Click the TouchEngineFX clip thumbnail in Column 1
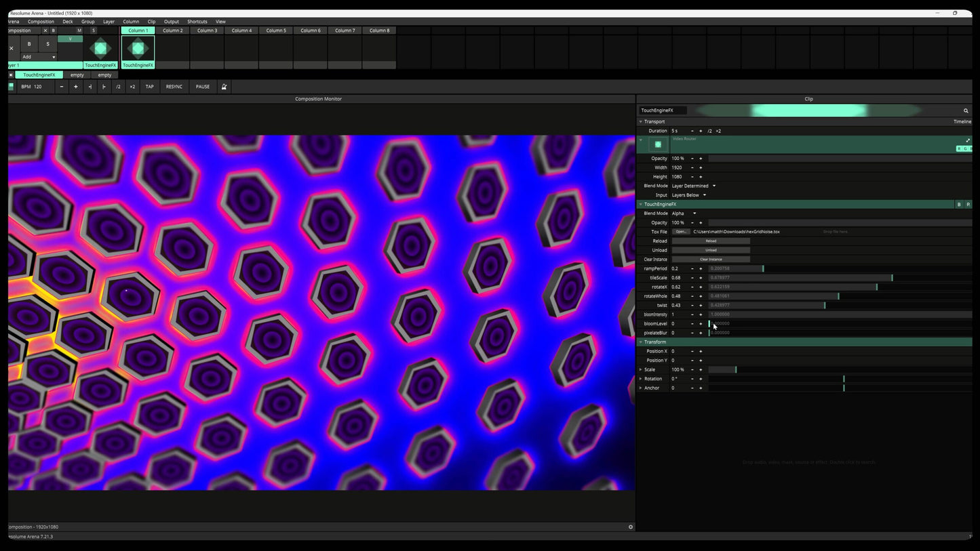The height and width of the screenshot is (551, 980). tap(138, 48)
